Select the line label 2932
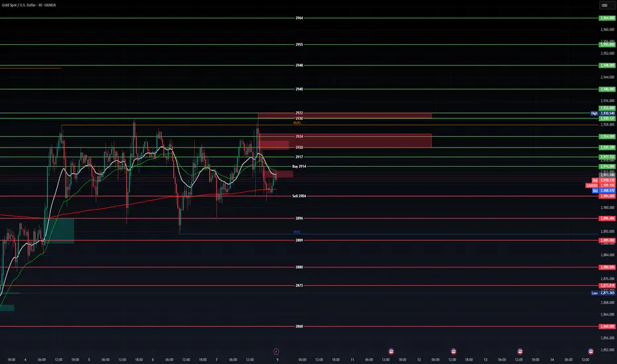This screenshot has height=364, width=617. coord(299,113)
